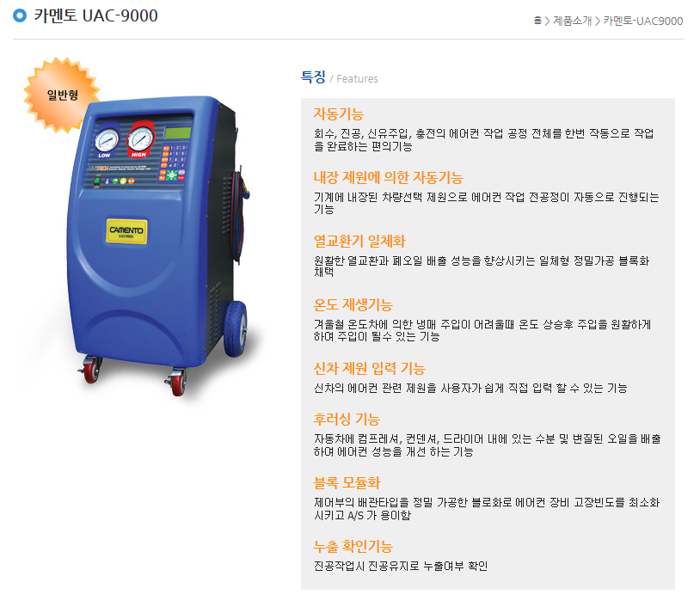Click the HIGH pressure gauge
This screenshot has height=607, width=700.
pos(141,138)
